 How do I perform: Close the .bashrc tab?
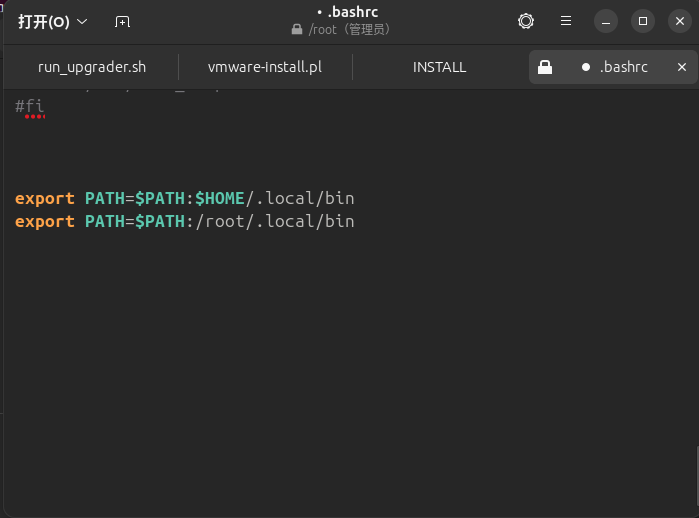tap(682, 67)
